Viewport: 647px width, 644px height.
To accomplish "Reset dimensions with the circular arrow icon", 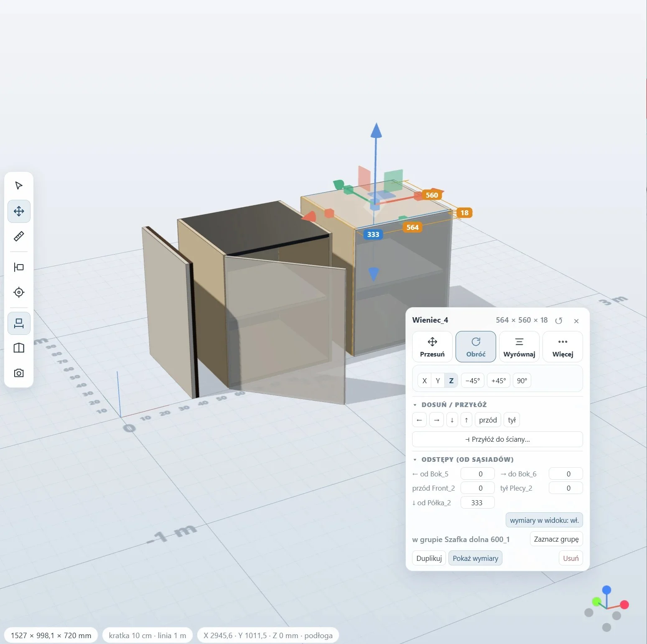I will click(x=559, y=321).
